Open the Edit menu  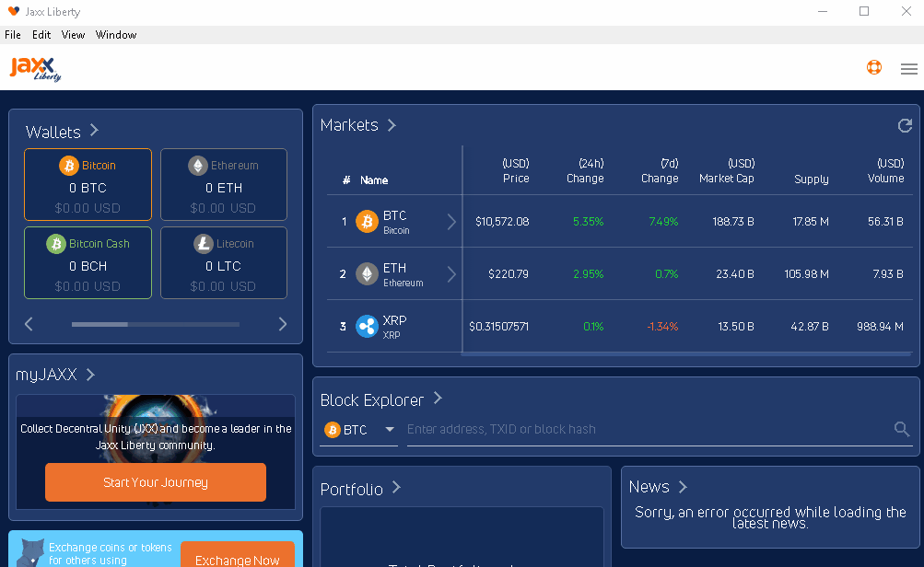[41, 35]
